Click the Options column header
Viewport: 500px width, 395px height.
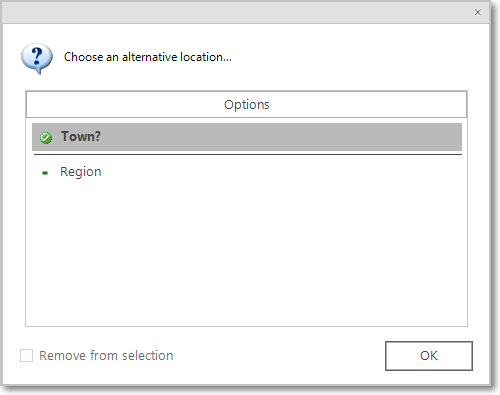246,104
